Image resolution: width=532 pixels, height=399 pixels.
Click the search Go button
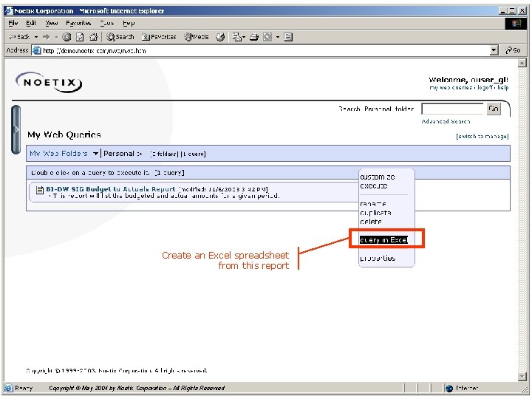point(494,109)
